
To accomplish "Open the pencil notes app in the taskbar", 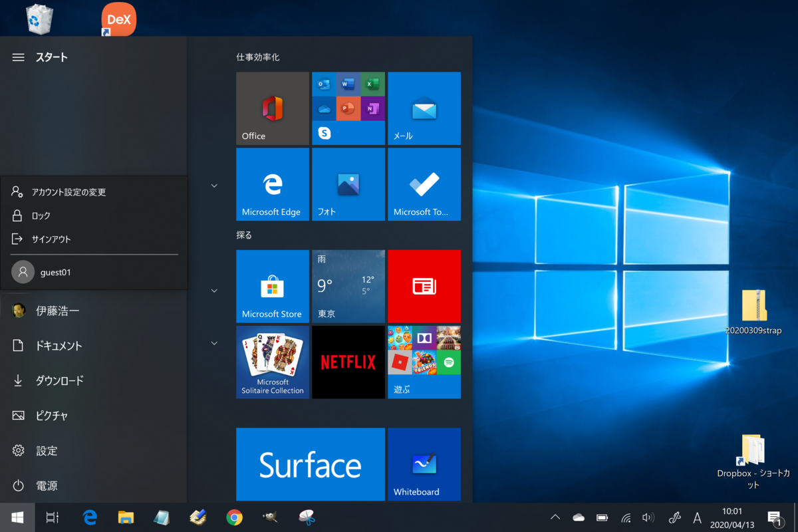I will click(198, 517).
